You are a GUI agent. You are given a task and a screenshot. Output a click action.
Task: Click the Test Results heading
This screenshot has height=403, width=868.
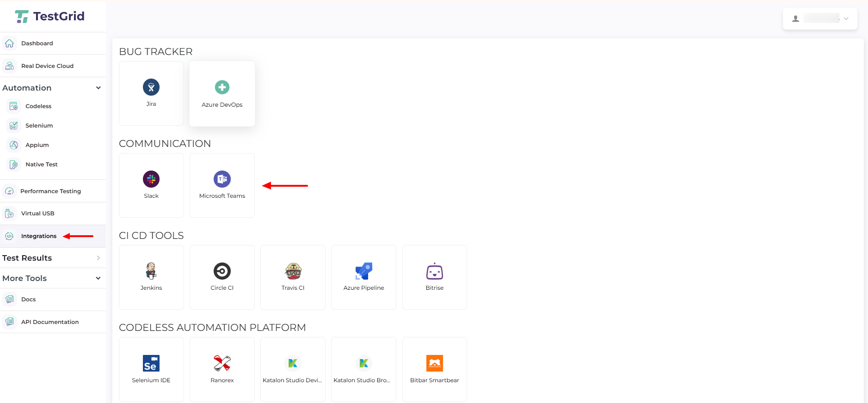[x=27, y=258]
